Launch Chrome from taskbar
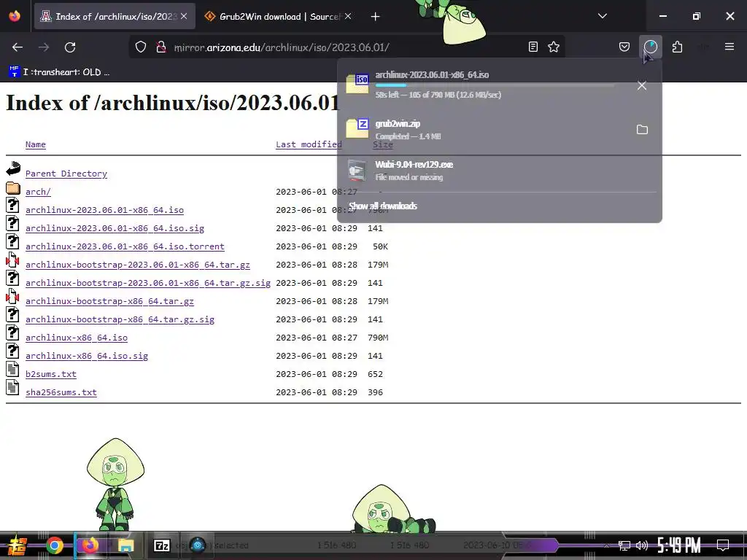 55,545
